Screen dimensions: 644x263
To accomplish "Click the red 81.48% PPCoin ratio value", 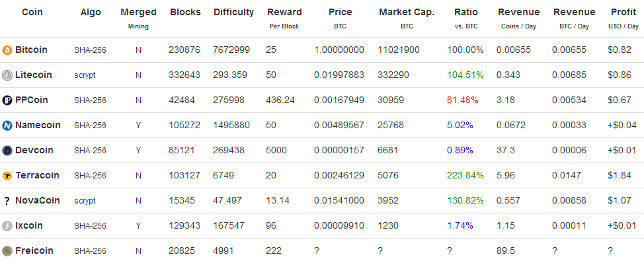I will [x=463, y=100].
